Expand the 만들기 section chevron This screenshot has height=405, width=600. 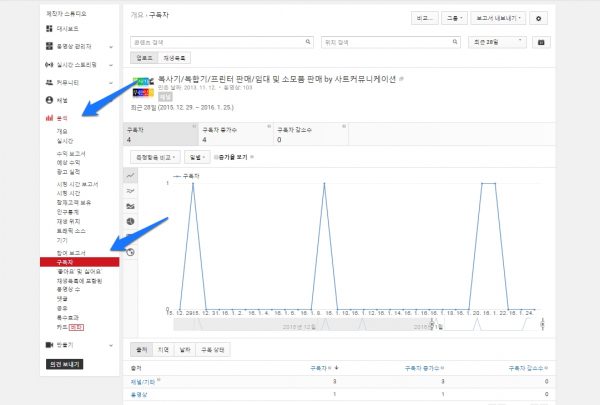tap(111, 345)
